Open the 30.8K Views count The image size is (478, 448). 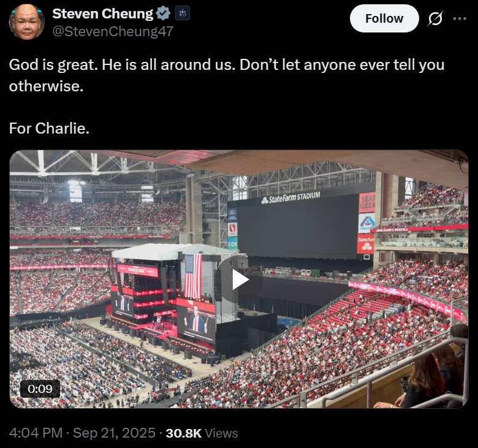(x=202, y=433)
